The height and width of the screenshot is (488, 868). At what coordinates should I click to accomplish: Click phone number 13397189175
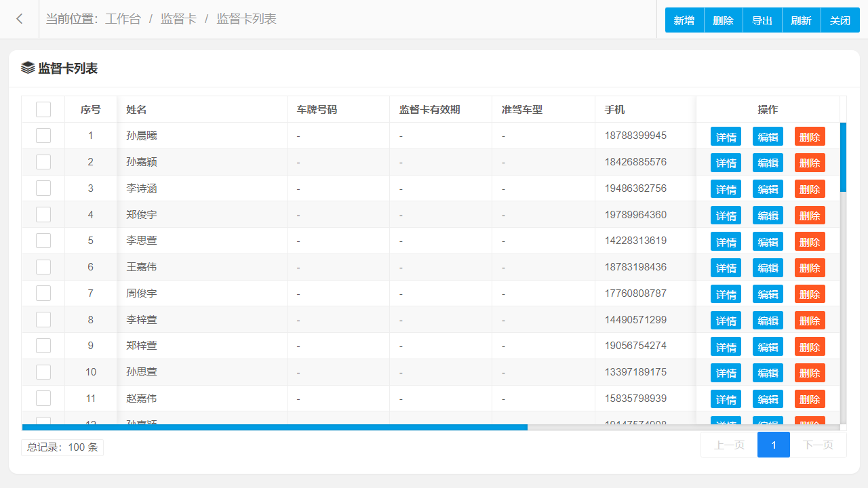(x=635, y=372)
